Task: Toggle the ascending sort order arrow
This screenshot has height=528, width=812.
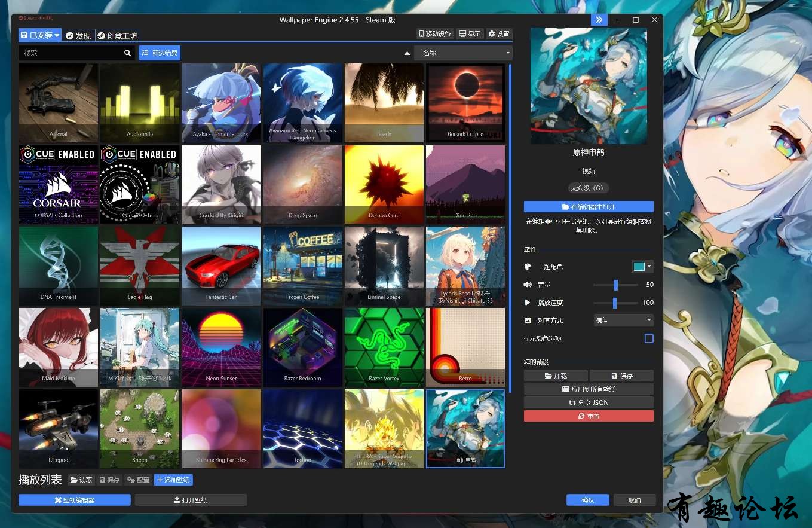Action: (407, 53)
